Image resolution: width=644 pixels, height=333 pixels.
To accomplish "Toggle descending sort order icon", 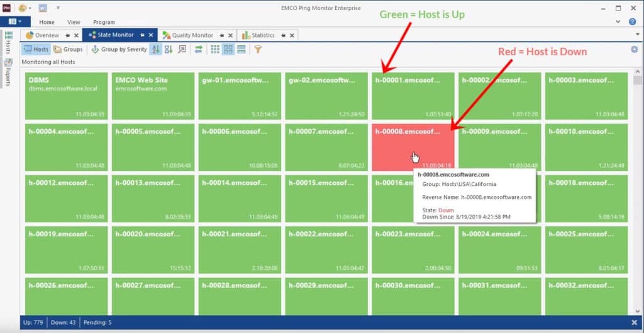I will pyautogui.click(x=169, y=50).
